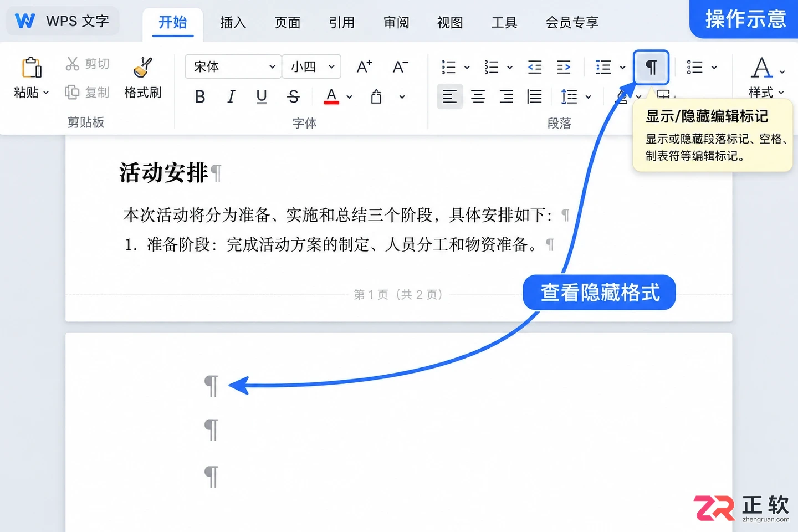Screen dimensions: 798x532
Task: Click the list icon right of pilcrow
Action: (694, 68)
